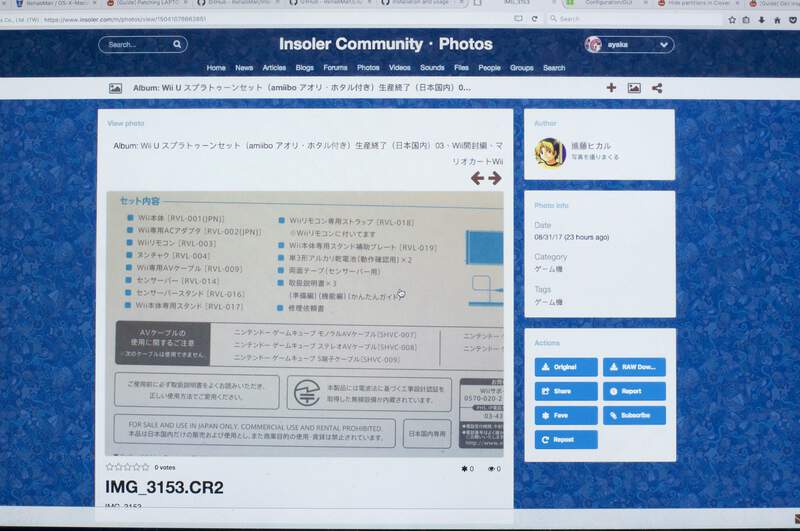Open the album link above the photo
Image resolution: width=800 pixels, height=531 pixels.
pos(308,153)
